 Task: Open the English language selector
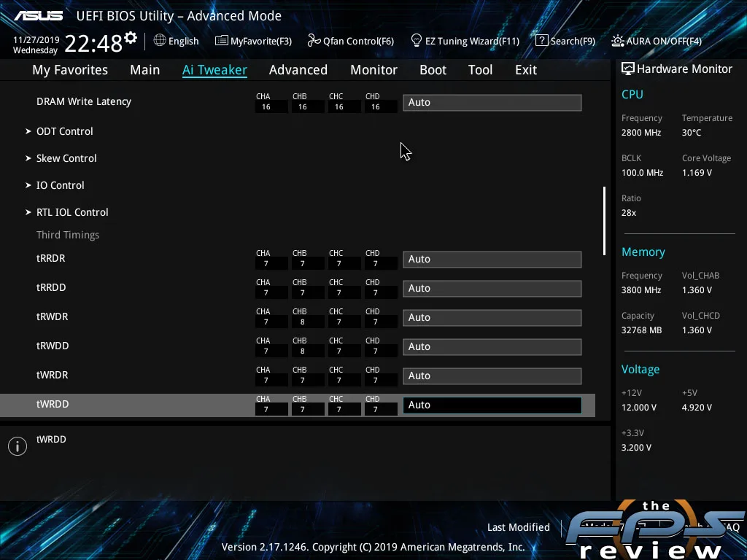pyautogui.click(x=183, y=41)
